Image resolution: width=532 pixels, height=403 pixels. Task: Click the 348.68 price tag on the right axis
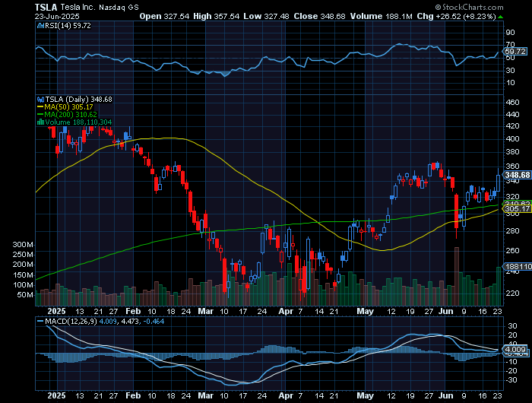tap(518, 175)
